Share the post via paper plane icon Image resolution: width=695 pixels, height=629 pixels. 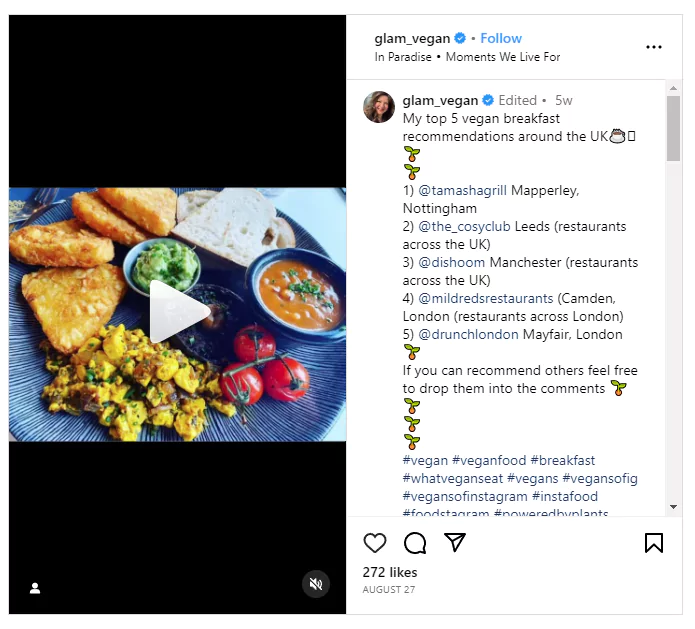(455, 543)
